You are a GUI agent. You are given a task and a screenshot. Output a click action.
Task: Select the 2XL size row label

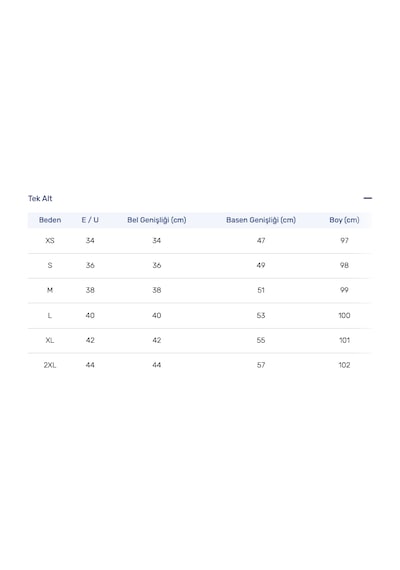(x=50, y=365)
